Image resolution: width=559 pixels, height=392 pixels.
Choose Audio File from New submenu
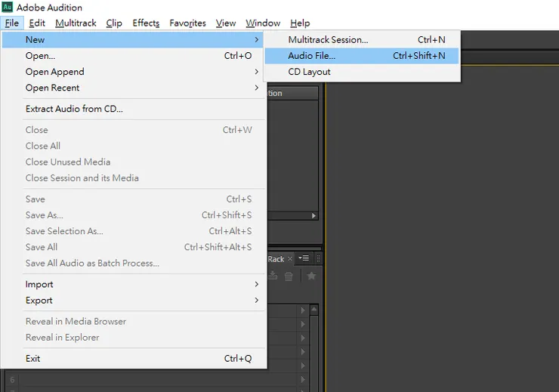[362, 56]
